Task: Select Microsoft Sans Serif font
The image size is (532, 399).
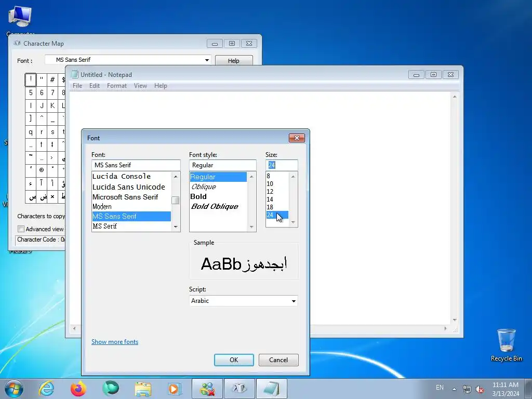Action: pyautogui.click(x=131, y=197)
